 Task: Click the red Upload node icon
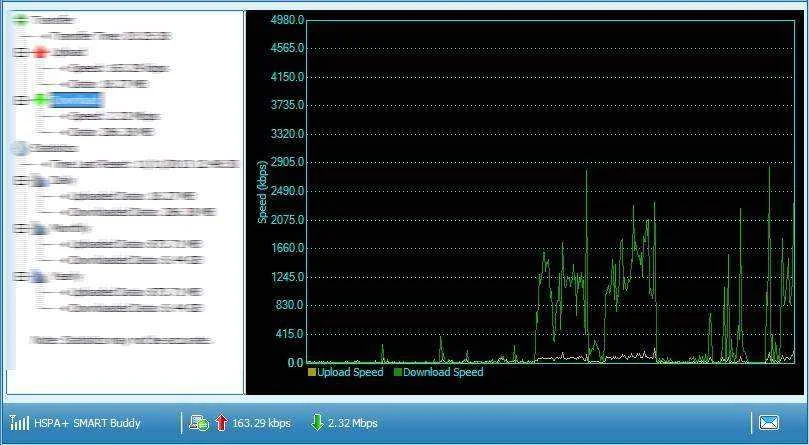click(40, 52)
